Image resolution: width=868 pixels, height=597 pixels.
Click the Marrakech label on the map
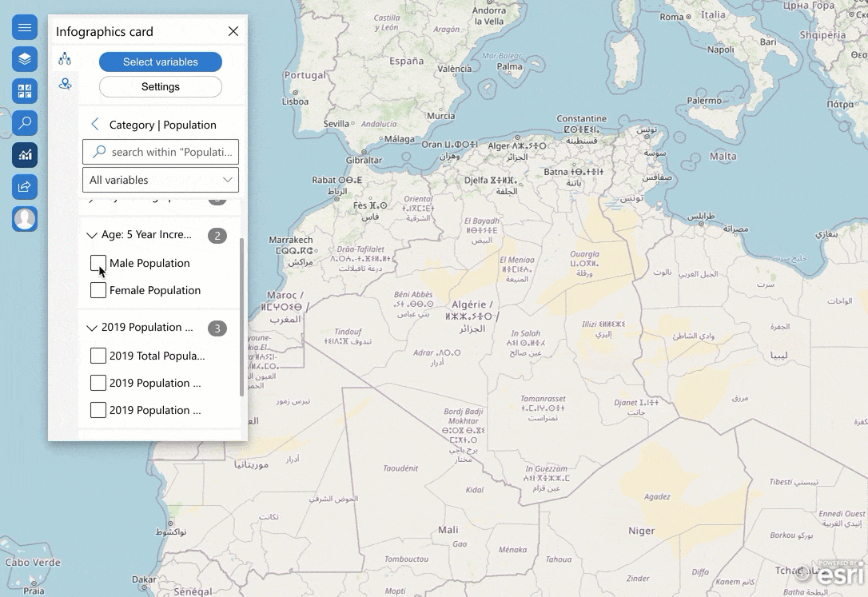point(291,240)
